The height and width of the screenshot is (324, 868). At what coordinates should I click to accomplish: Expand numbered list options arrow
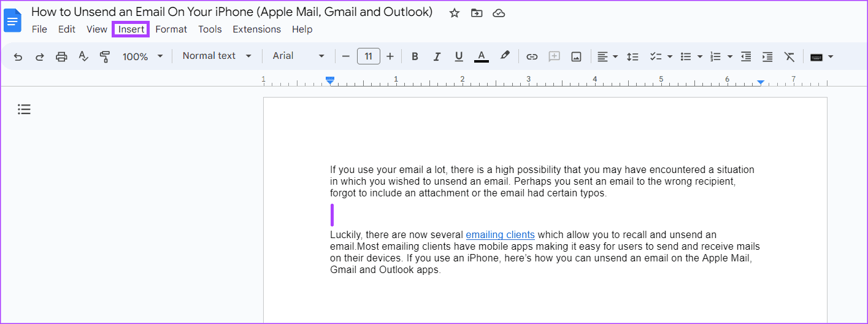[730, 56]
